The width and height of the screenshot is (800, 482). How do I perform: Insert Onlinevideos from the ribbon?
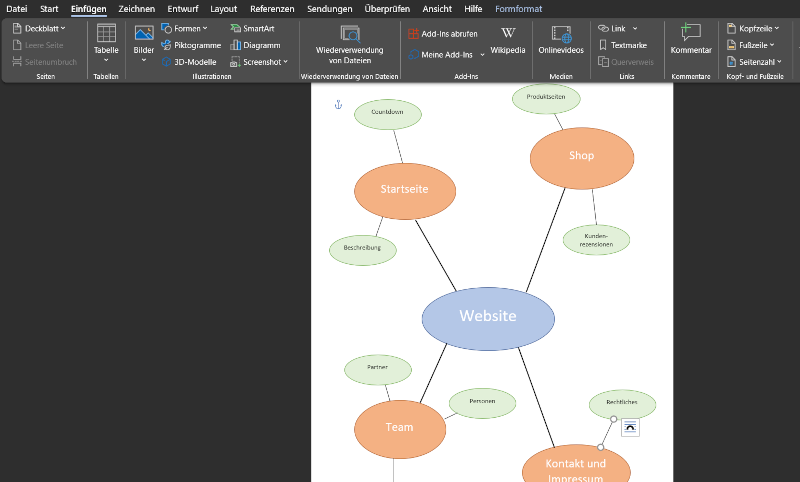pyautogui.click(x=561, y=36)
